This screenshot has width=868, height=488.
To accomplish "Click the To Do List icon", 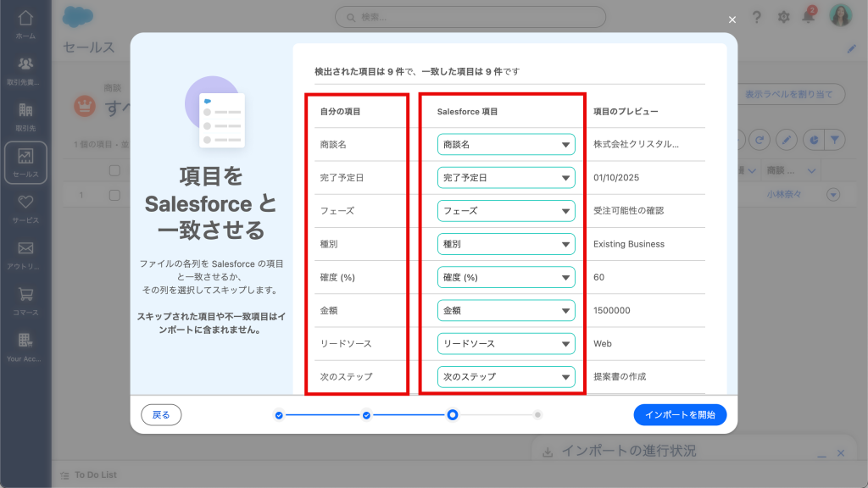I will [x=64, y=474].
